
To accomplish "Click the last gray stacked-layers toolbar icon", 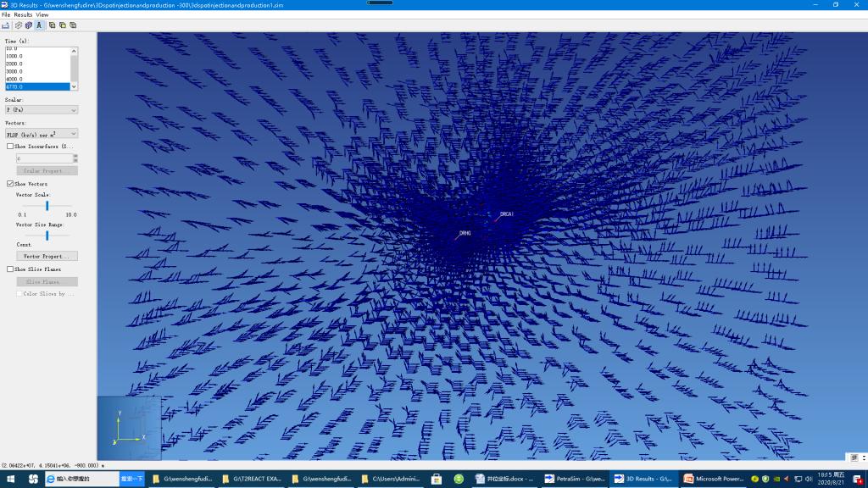I will 72,25.
